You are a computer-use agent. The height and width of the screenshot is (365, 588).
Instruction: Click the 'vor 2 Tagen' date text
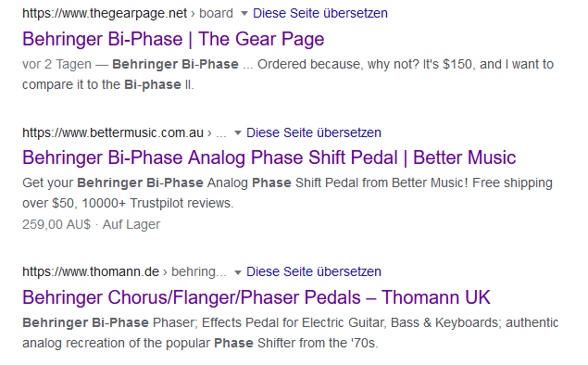[x=56, y=64]
